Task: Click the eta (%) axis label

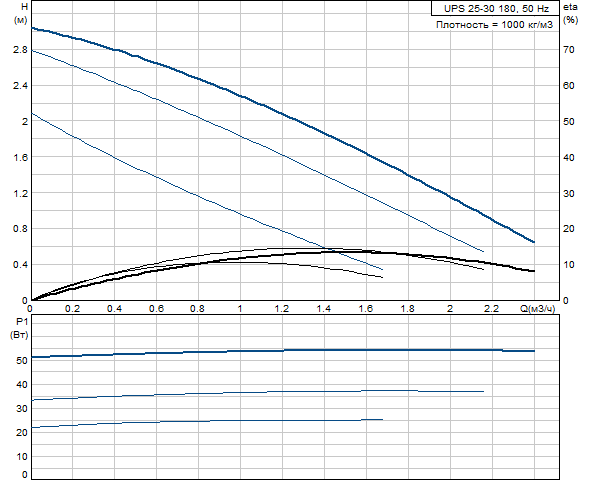Action: 570,13
